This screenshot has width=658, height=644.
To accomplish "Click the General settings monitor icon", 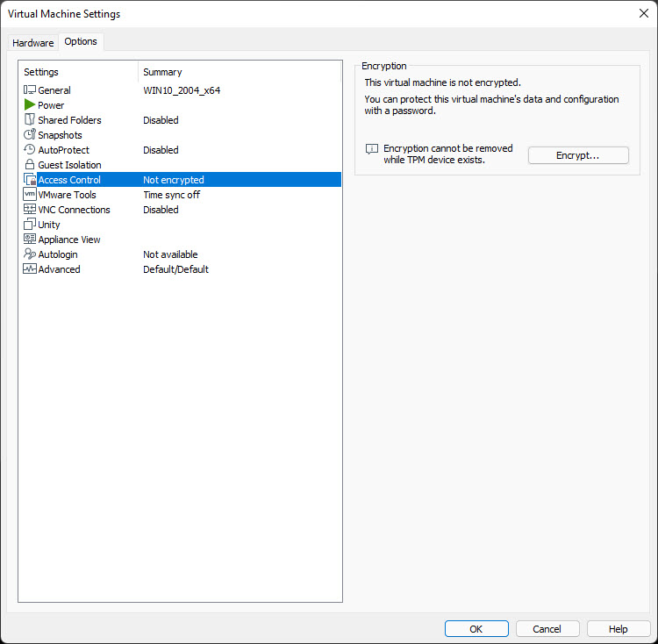I will [29, 89].
